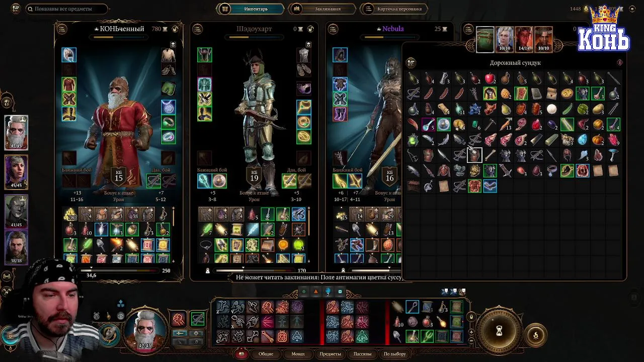Open Nebula panel options menu
The width and height of the screenshot is (644, 362).
pos(333,29)
